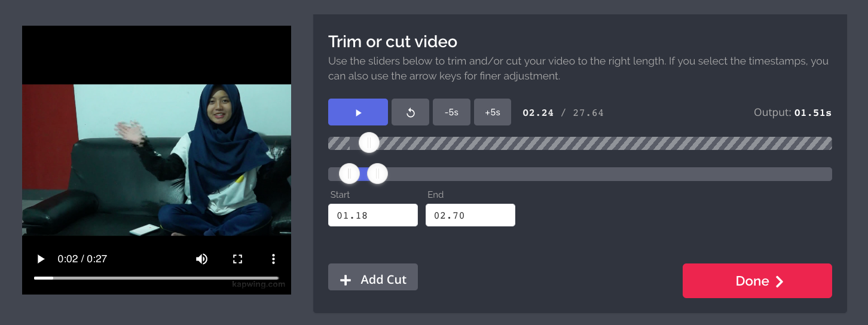This screenshot has width=868, height=325.
Task: Click the Add Cut button
Action: coord(373,277)
